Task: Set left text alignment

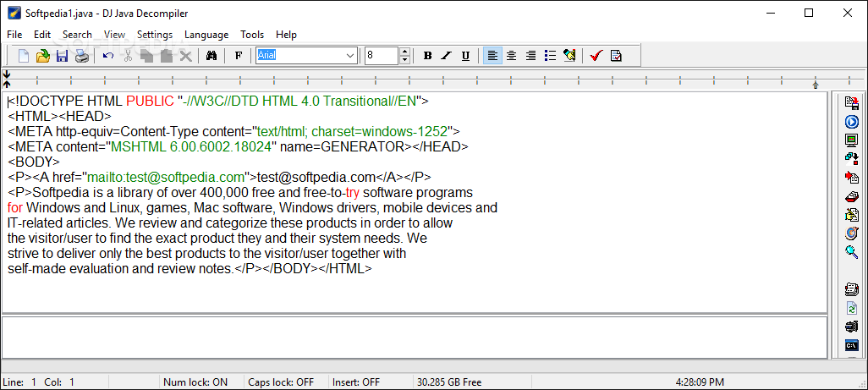Action: 492,56
